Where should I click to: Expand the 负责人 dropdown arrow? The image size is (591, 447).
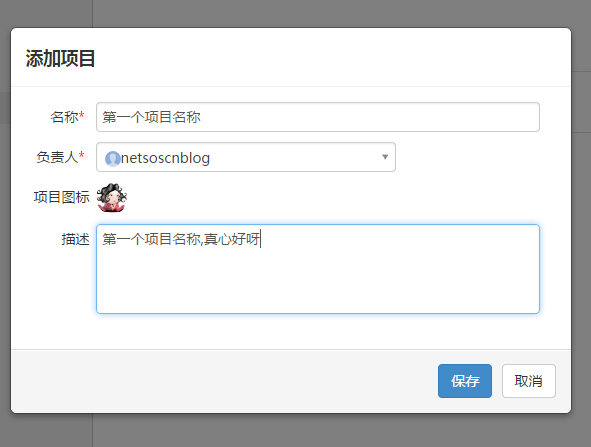[x=385, y=157]
